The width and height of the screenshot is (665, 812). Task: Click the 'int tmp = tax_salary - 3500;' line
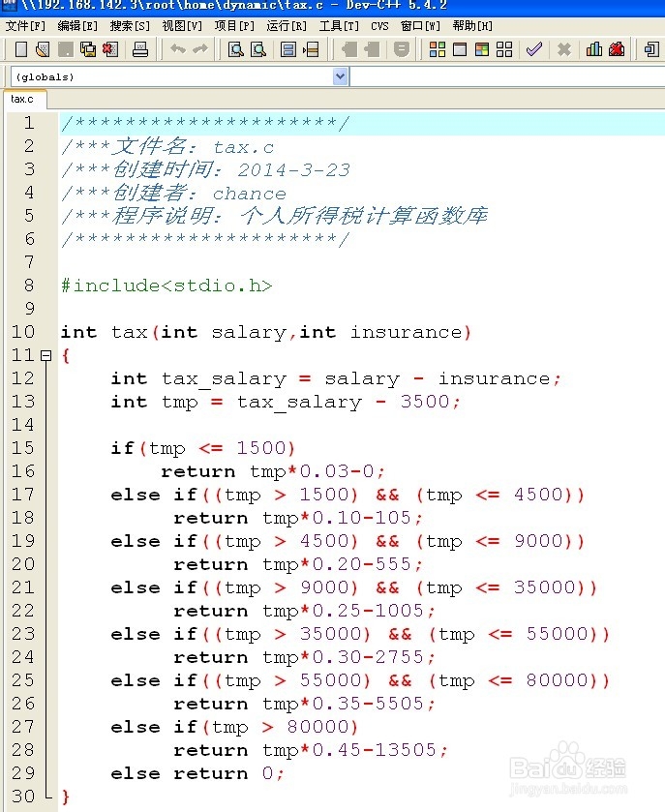(286, 402)
